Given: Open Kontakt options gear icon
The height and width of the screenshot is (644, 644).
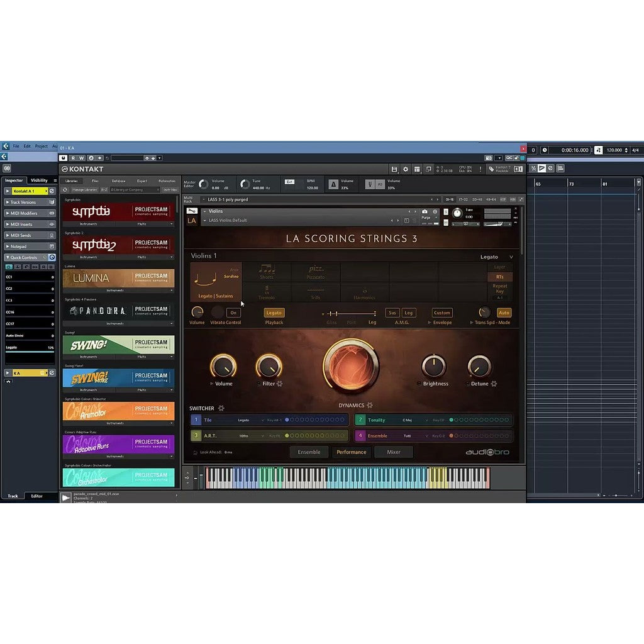Looking at the screenshot, I should (406, 169).
